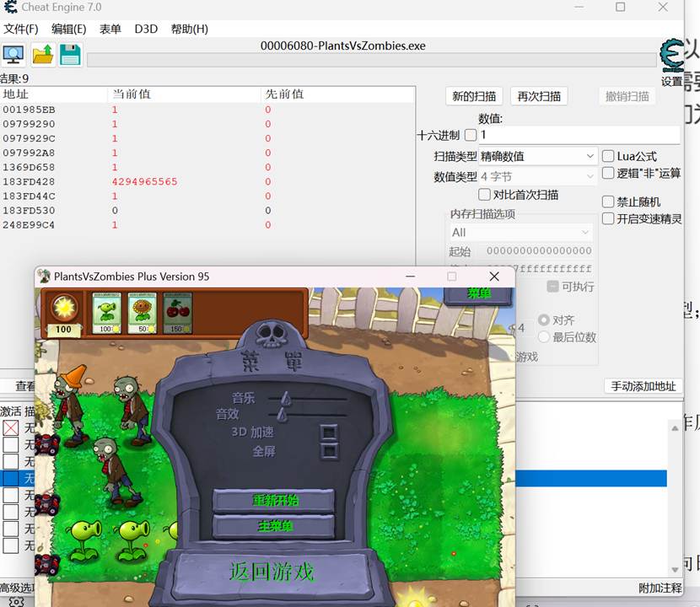Toggle the logical NOT operation checkbox
The width and height of the screenshot is (700, 607).
(608, 173)
